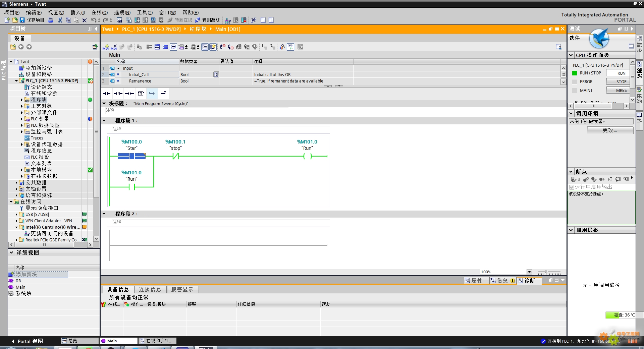Viewport: 644px width, 349px height.
Task: Switch to the 连接信息 tab
Action: tap(150, 289)
